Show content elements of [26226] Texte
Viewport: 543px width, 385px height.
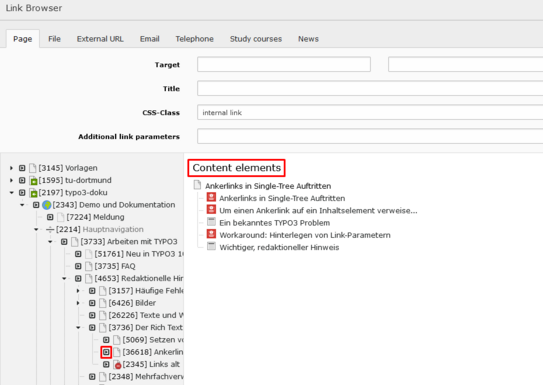[x=92, y=315]
